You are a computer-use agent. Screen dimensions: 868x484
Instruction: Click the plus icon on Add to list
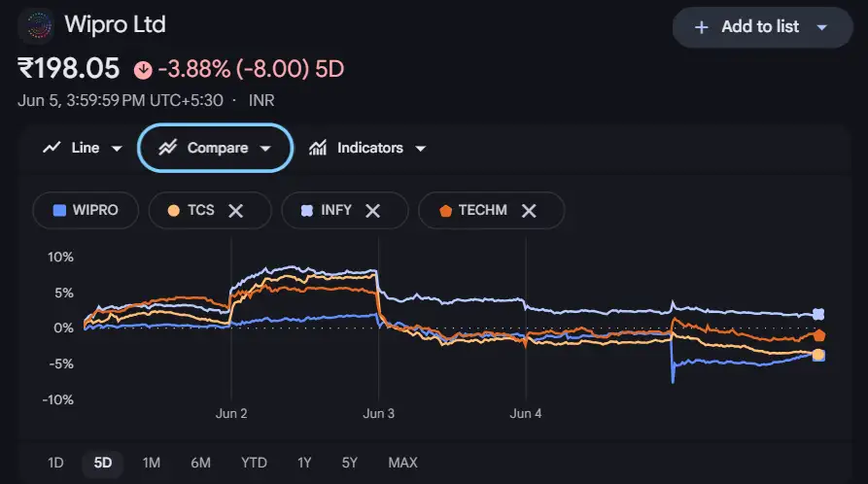[x=702, y=27]
